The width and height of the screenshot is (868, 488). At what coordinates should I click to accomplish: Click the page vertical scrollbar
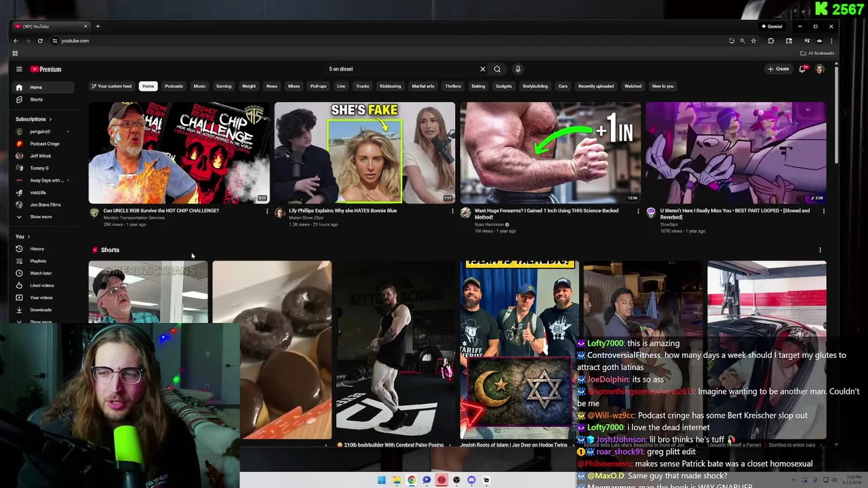coord(836,115)
